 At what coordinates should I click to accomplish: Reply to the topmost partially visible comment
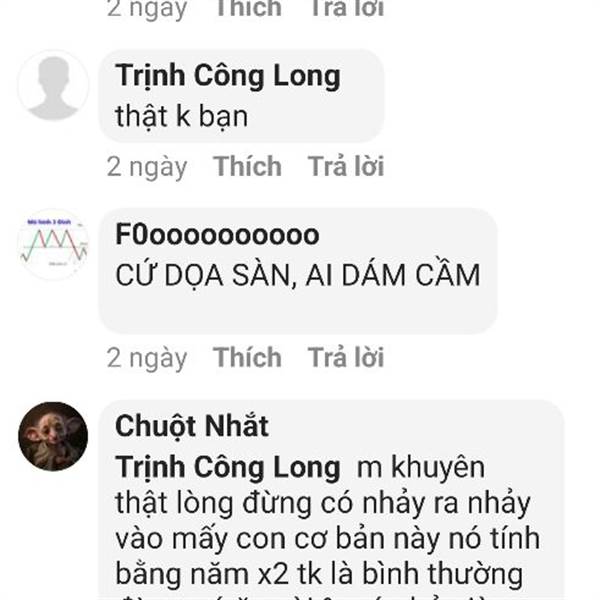(346, 8)
